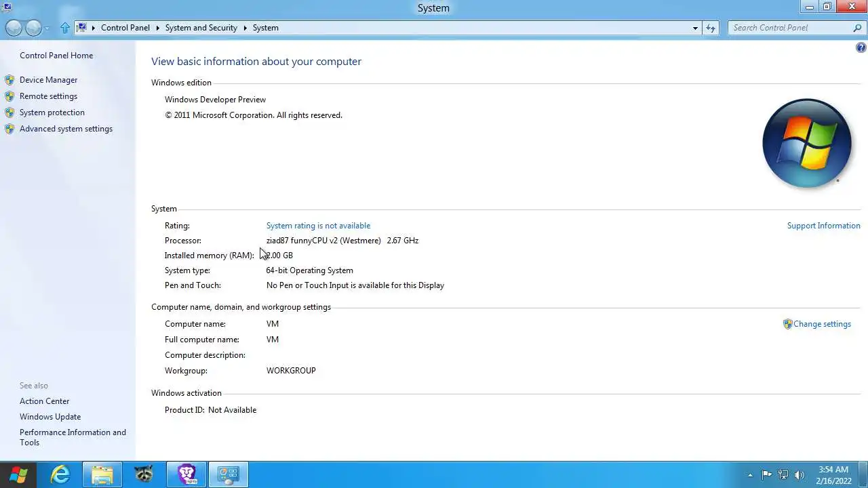The height and width of the screenshot is (488, 868).
Task: Open the raccoon app on taskbar
Action: 144,474
